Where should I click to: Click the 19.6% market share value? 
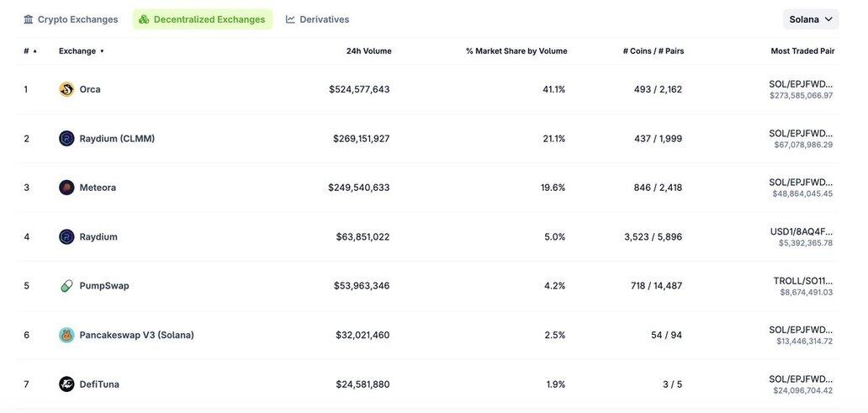pyautogui.click(x=553, y=188)
